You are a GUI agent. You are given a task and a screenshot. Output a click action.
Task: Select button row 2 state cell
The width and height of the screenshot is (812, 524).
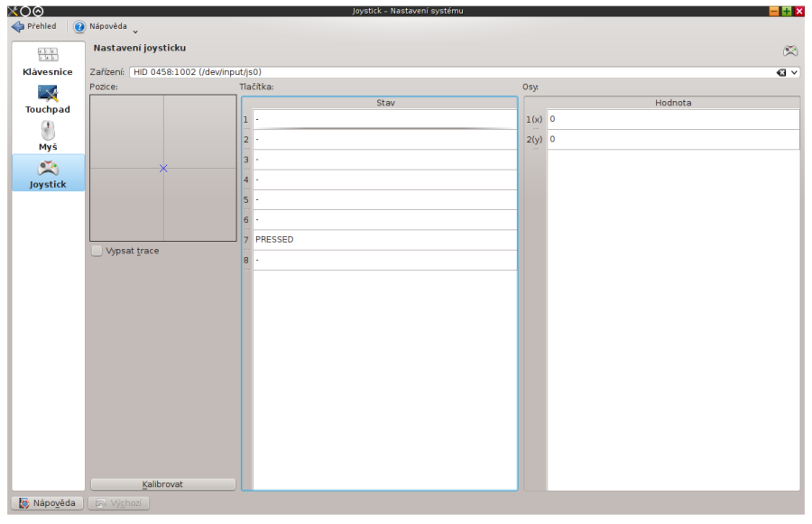[384, 139]
